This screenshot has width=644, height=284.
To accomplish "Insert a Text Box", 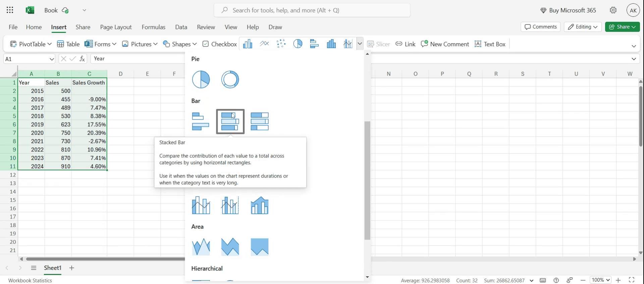I will tap(490, 44).
